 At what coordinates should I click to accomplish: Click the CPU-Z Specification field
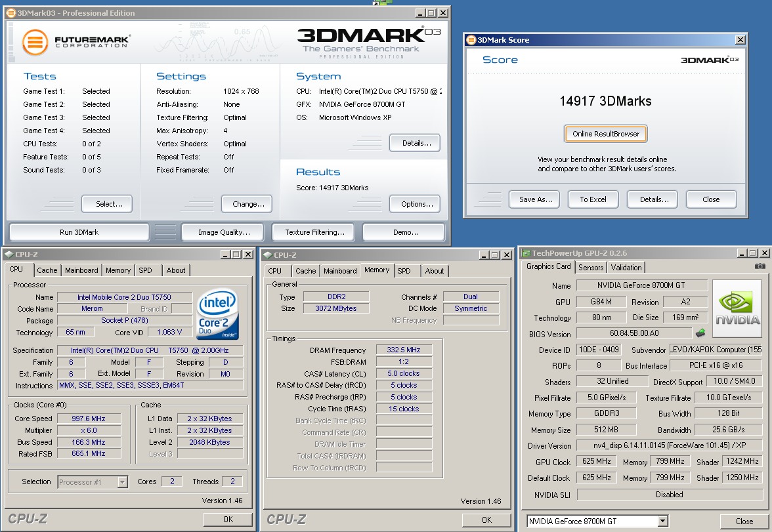(x=150, y=350)
